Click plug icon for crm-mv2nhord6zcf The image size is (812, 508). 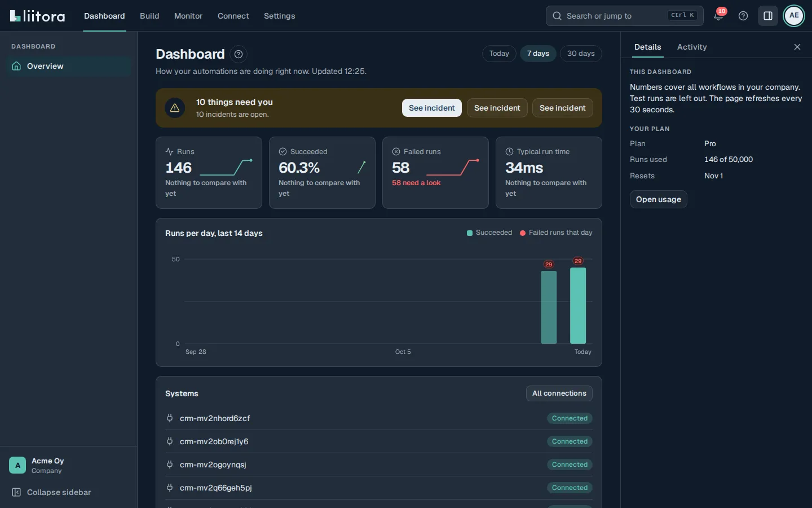click(169, 418)
